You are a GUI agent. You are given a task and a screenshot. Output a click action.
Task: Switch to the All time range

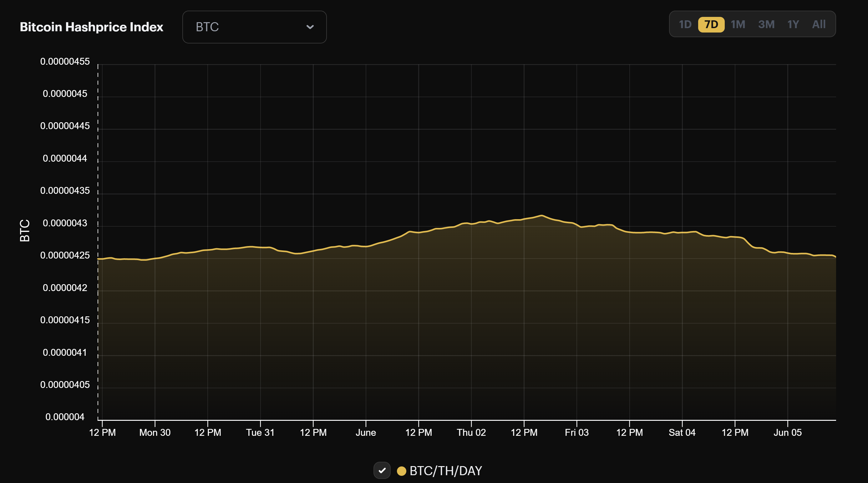(819, 24)
